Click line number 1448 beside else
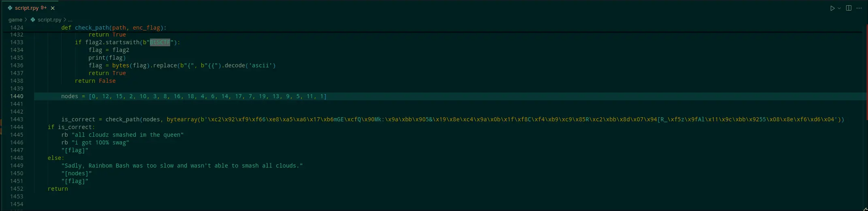This screenshot has height=211, width=868. (17, 158)
